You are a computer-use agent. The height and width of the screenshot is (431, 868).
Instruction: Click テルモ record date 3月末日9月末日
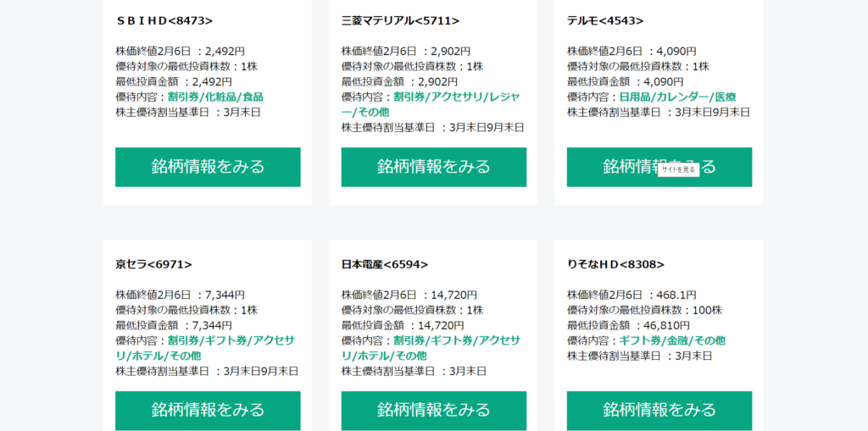click(712, 113)
